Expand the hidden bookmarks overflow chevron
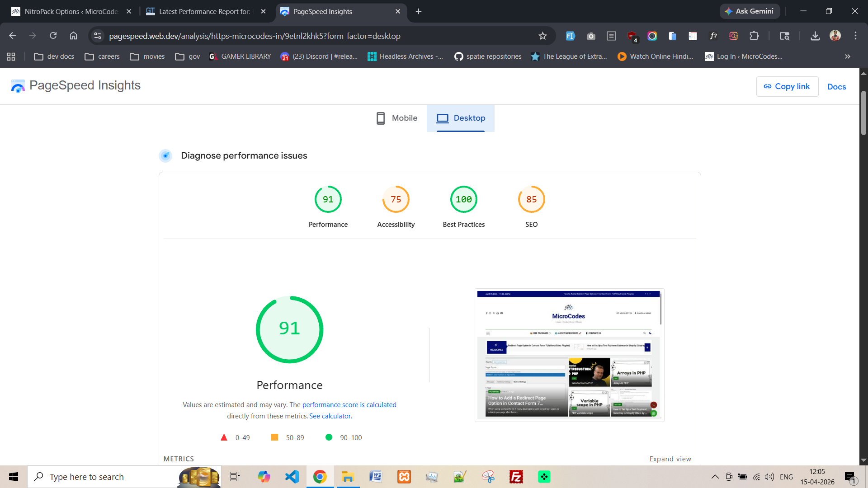Image resolution: width=868 pixels, height=488 pixels. tap(848, 56)
